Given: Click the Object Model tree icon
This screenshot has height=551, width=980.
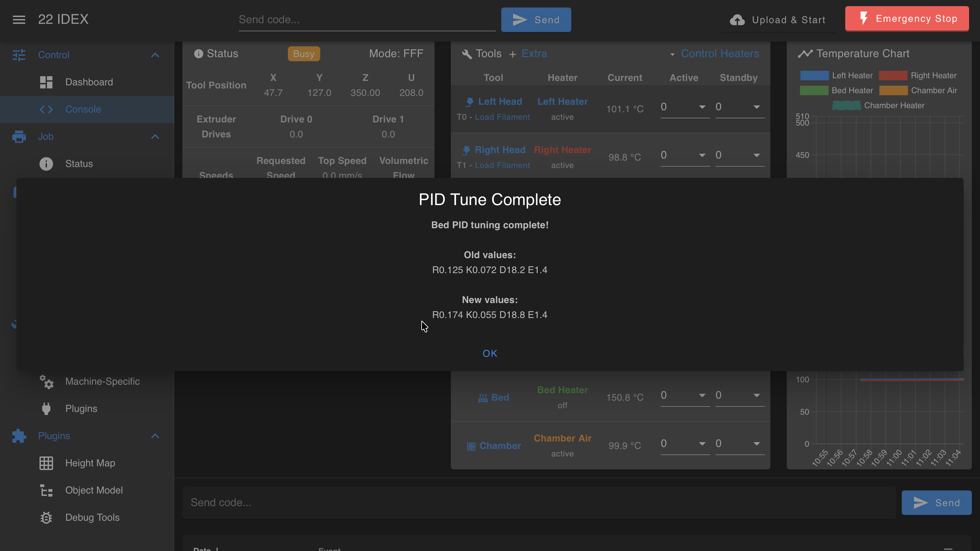Looking at the screenshot, I should click(x=46, y=490).
